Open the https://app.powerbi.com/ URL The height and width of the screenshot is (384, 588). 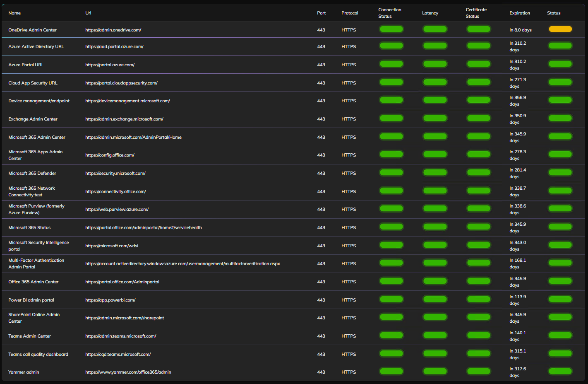tap(110, 300)
